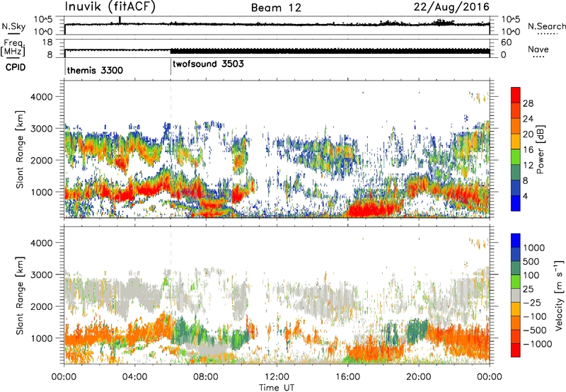Click the red top of the power colorbar
This screenshot has height=392, width=566.
point(516,95)
